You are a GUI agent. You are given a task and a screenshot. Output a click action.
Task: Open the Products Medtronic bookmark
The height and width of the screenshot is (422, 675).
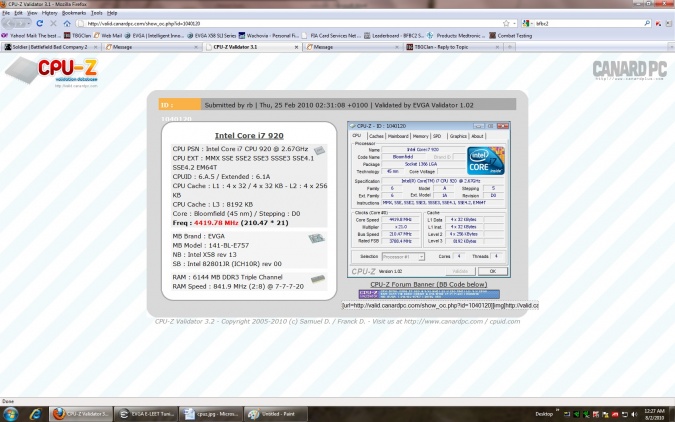click(456, 36)
